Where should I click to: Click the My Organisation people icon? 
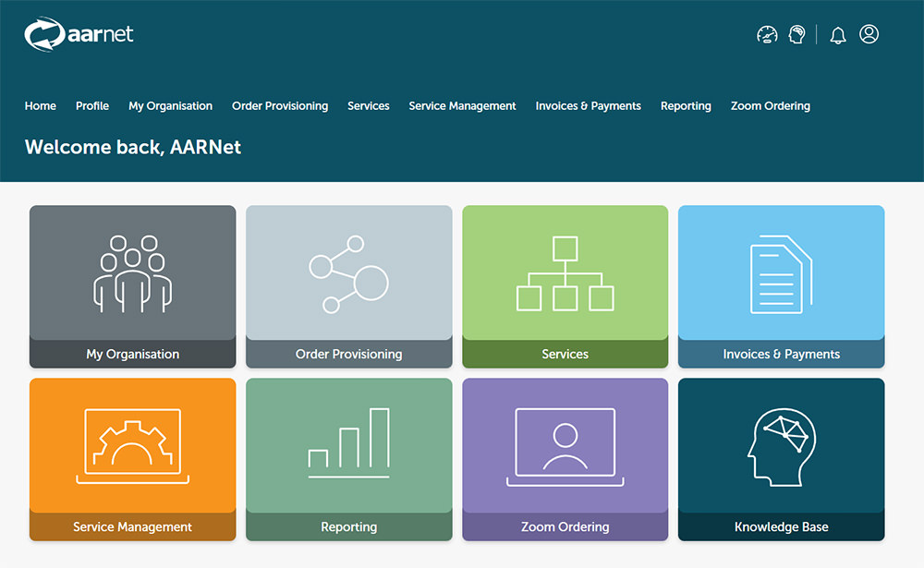[x=132, y=273]
